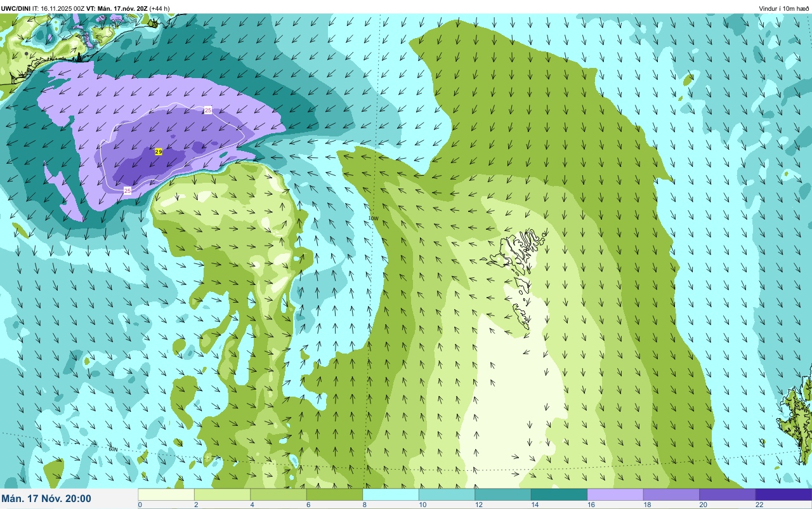Image resolution: width=812 pixels, height=509 pixels.
Task: Click the legend value 0
Action: tap(140, 505)
